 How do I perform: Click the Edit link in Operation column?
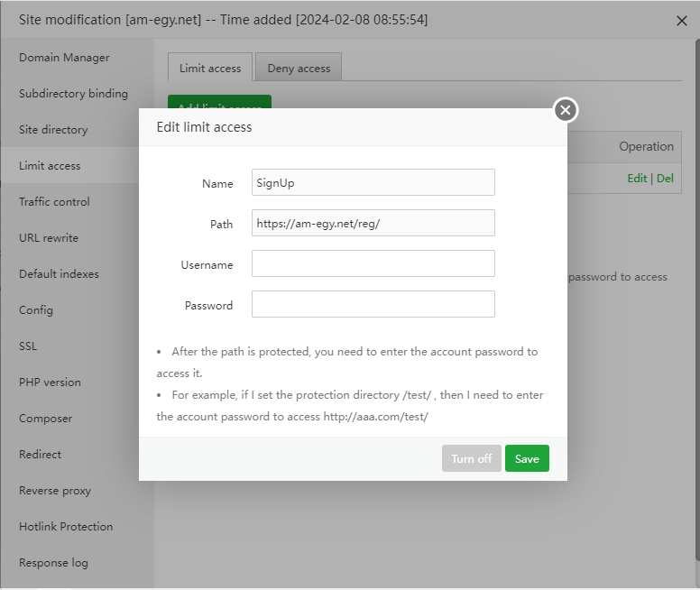(637, 179)
